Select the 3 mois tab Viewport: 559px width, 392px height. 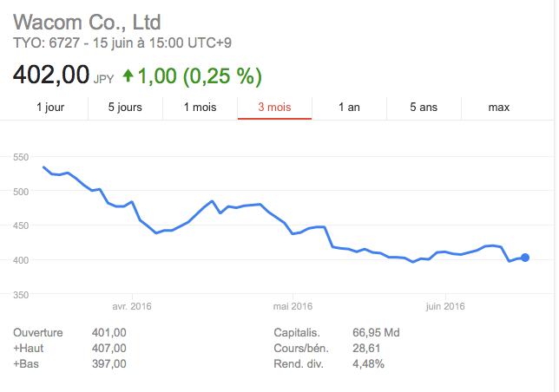coord(274,108)
